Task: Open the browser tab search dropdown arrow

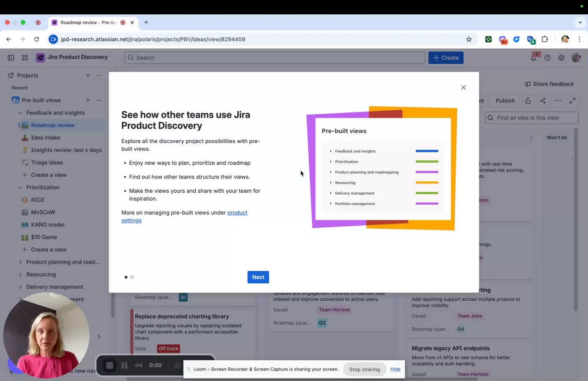Action: point(580,22)
